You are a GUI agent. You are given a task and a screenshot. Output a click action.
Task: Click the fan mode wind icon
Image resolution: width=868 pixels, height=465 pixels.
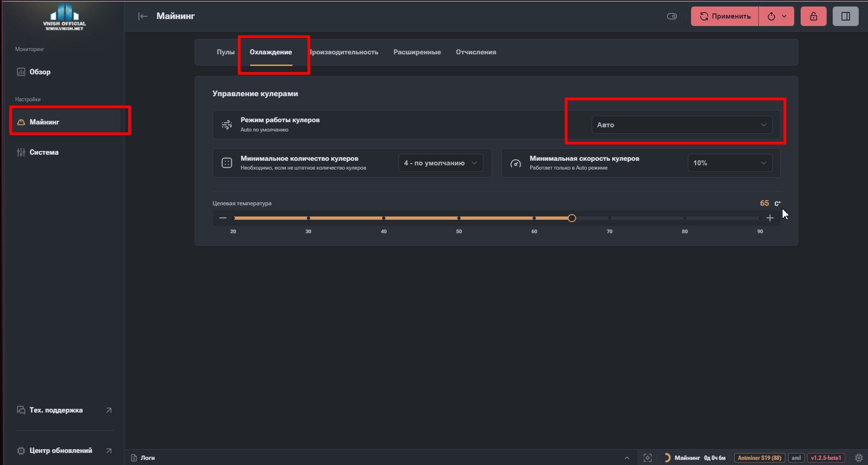point(227,124)
